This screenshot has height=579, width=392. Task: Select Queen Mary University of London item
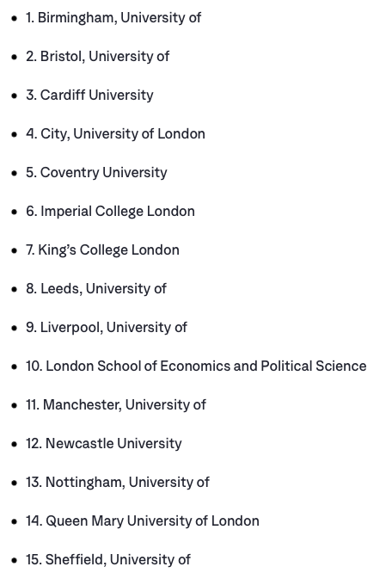[142, 521]
